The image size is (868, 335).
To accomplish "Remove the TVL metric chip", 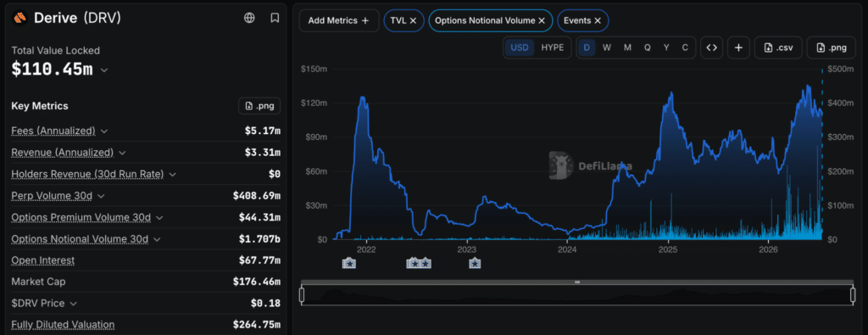I will click(413, 20).
